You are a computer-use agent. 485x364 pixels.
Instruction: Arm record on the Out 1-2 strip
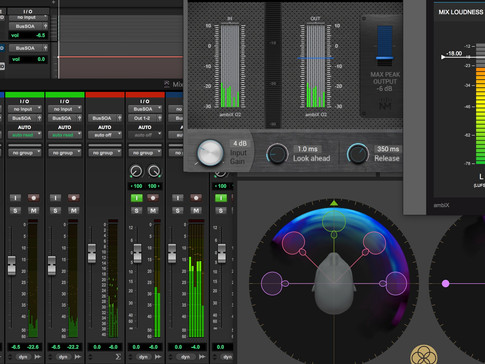[x=153, y=198]
